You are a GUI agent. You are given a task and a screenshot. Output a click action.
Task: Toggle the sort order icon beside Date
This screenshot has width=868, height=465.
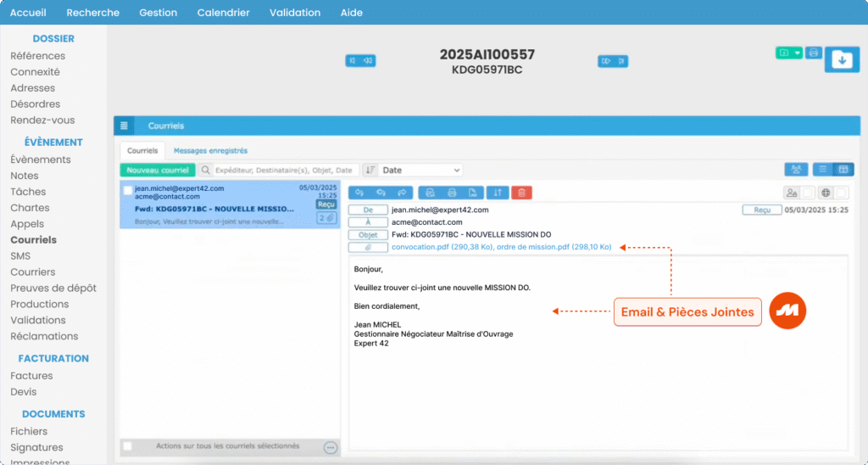(x=370, y=171)
